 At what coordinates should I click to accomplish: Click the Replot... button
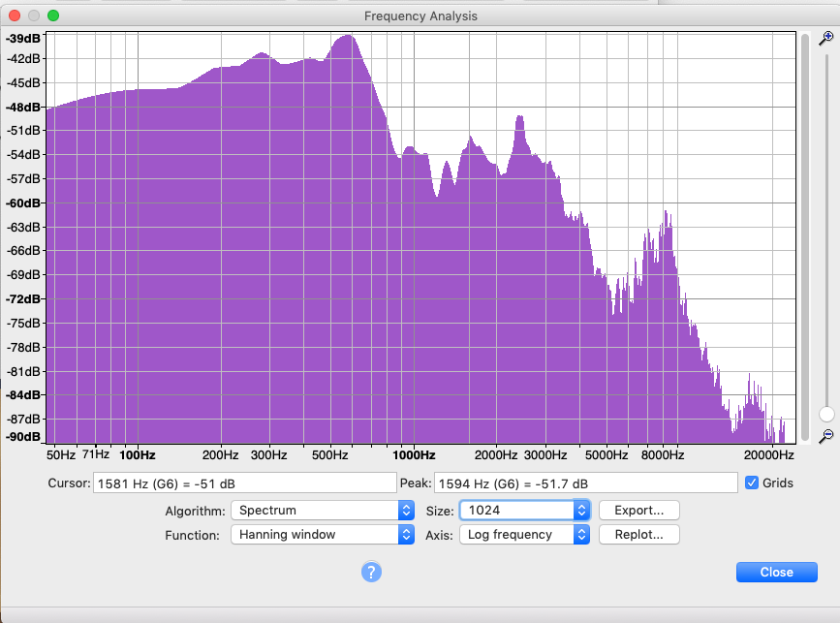(x=639, y=534)
